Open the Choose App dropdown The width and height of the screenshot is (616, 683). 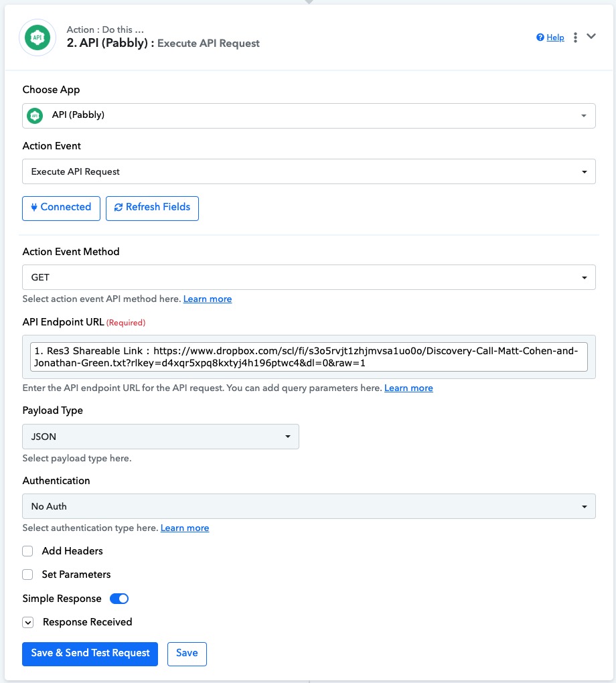click(x=309, y=116)
